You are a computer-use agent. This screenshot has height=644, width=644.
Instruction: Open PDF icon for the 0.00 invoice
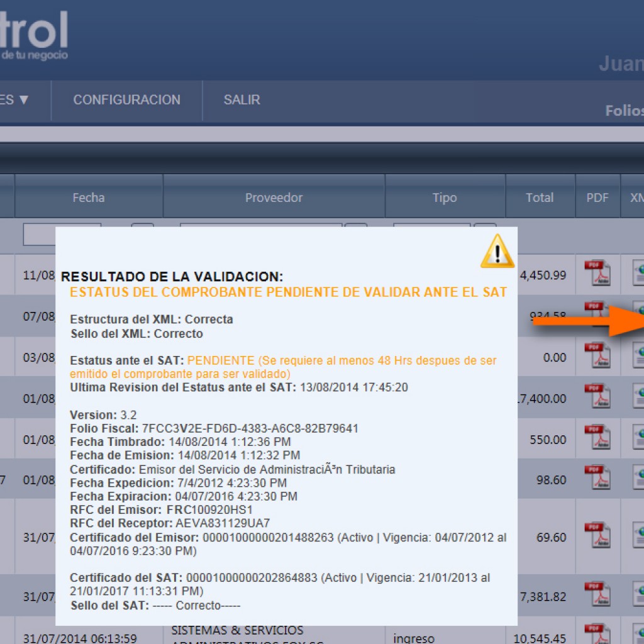pyautogui.click(x=597, y=355)
